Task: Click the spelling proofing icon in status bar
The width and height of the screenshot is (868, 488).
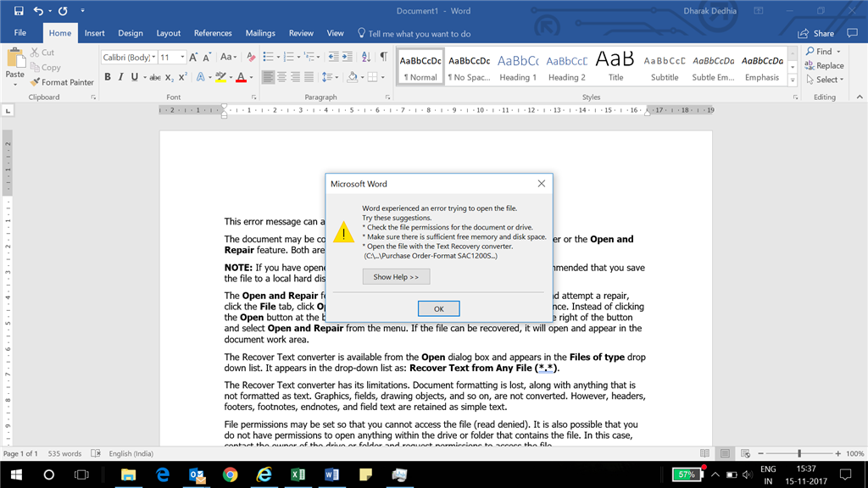Action: pos(96,454)
